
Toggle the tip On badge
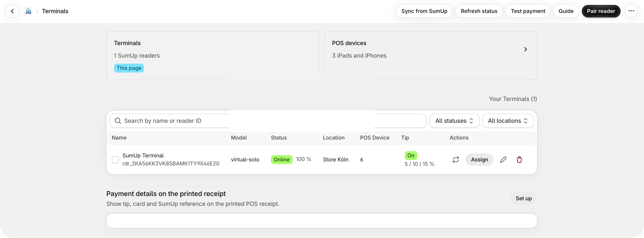coord(411,155)
